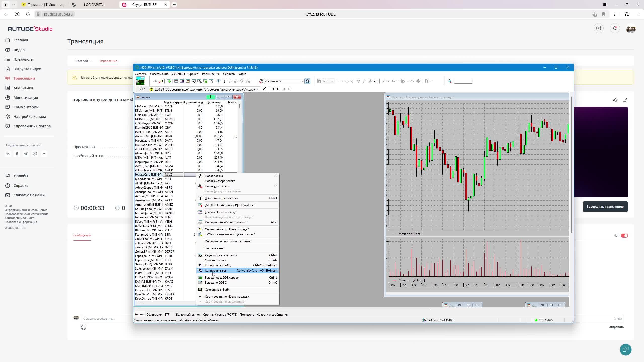The height and width of the screenshot is (362, 644).
Task: Choose Новая заявка in context menu
Action: click(238, 176)
